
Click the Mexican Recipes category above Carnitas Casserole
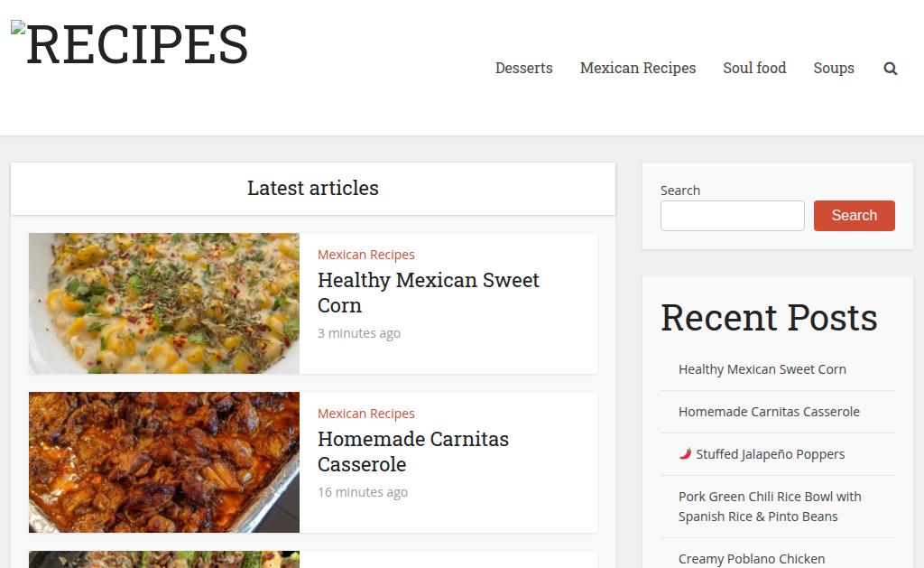pyautogui.click(x=366, y=414)
